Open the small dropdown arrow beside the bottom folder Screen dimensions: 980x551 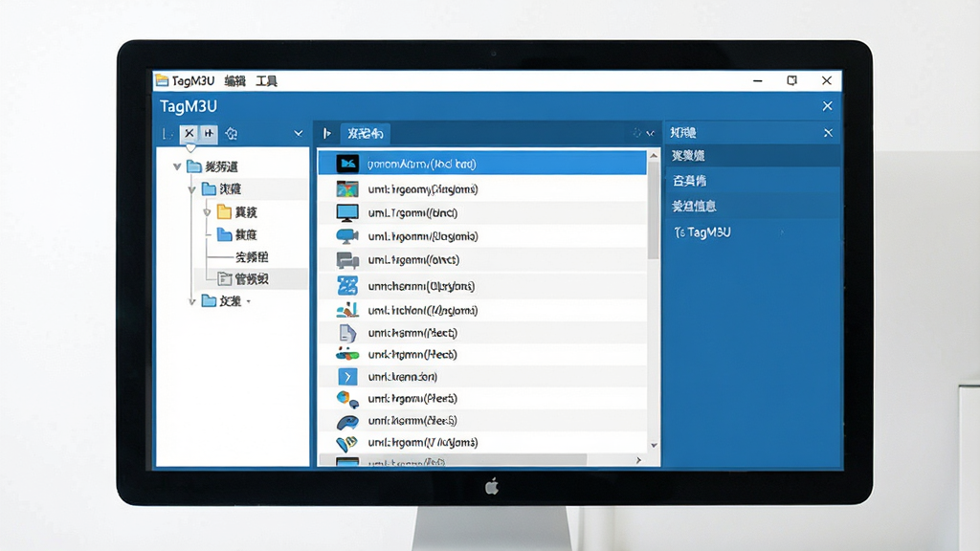pyautogui.click(x=249, y=301)
